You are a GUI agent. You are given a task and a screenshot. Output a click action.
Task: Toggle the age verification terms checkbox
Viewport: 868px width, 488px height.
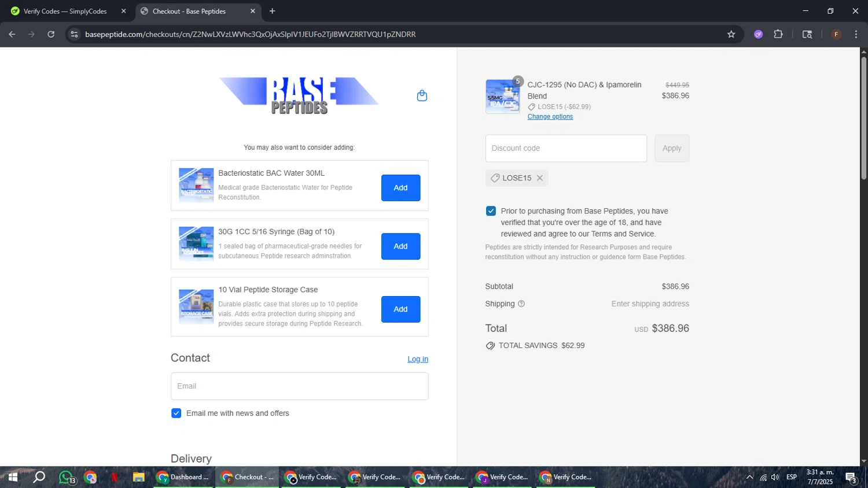pyautogui.click(x=491, y=211)
